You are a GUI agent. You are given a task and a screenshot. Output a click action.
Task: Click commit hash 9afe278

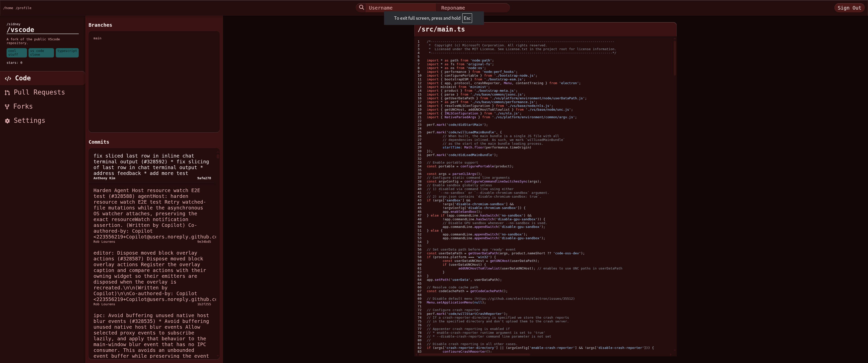coord(204,178)
